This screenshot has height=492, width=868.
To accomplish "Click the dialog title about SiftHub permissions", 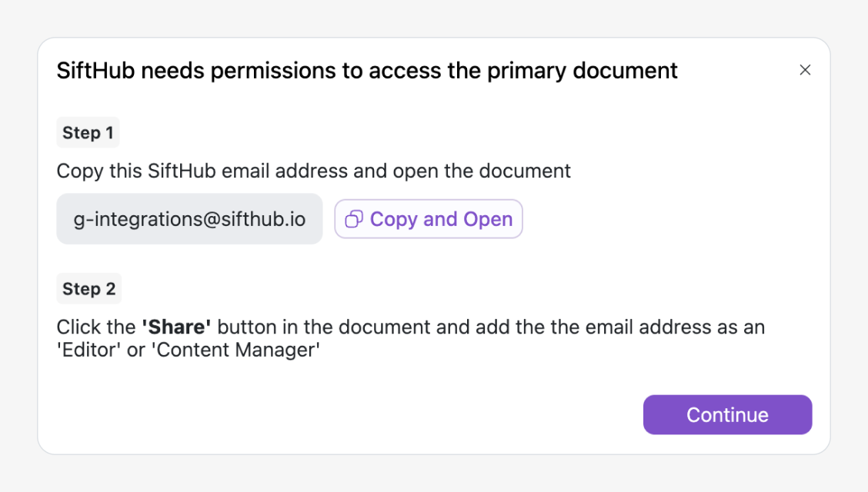I will click(367, 71).
